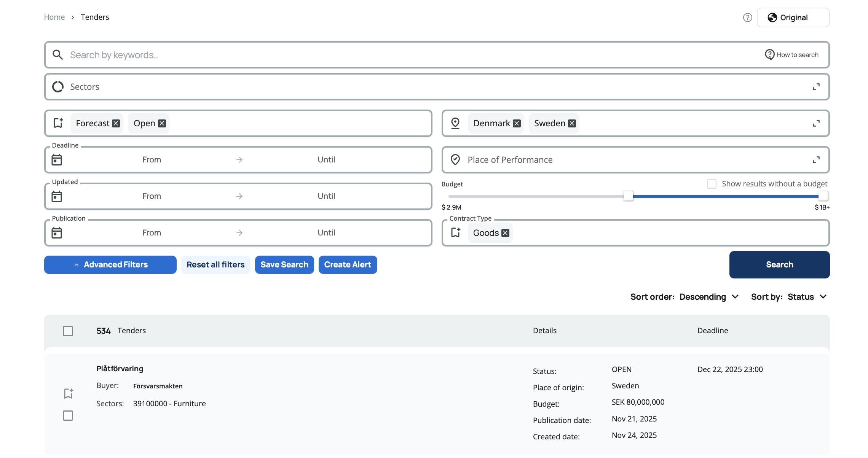The width and height of the screenshot is (868, 458).
Task: Remove the Goods contract type chip
Action: 505,233
